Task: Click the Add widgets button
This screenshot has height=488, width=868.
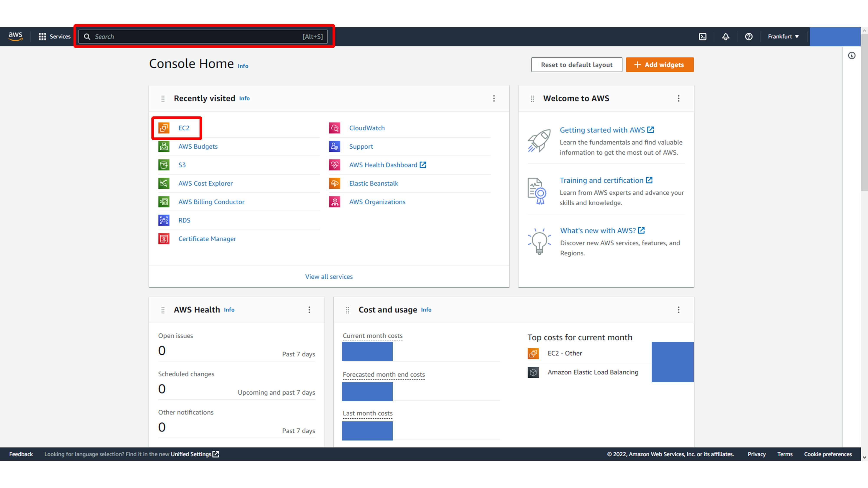Action: point(660,65)
